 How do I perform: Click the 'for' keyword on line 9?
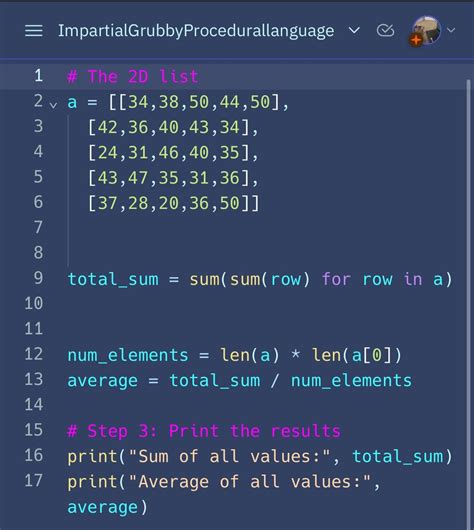pyautogui.click(x=336, y=279)
